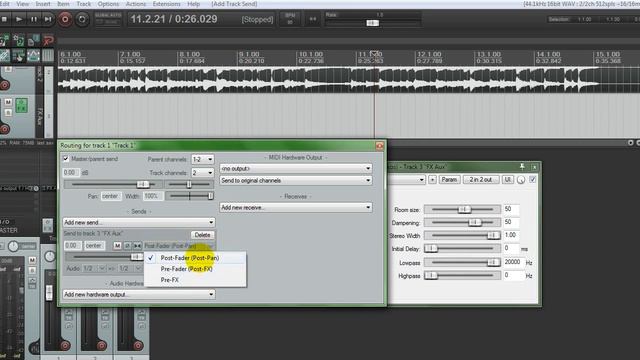640x360 pixels.
Task: Jump to project end transport button
Action: (x=48, y=19)
